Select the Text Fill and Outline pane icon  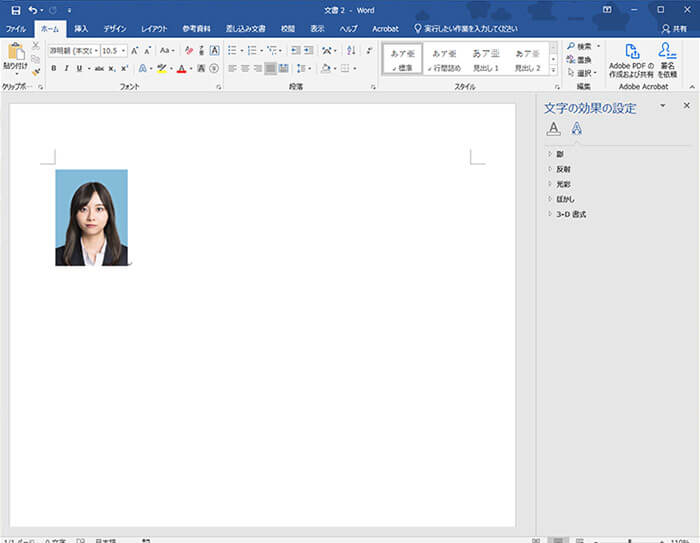(x=554, y=129)
